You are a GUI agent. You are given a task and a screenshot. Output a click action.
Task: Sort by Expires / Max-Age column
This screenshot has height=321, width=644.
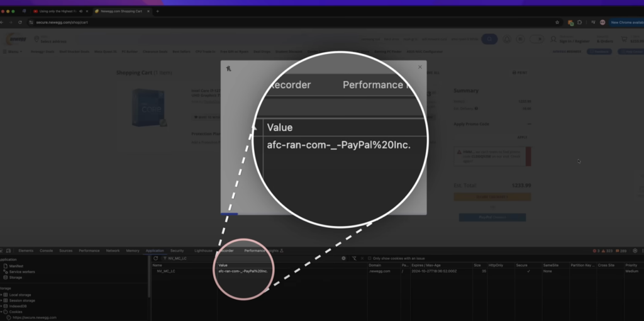tap(441, 265)
